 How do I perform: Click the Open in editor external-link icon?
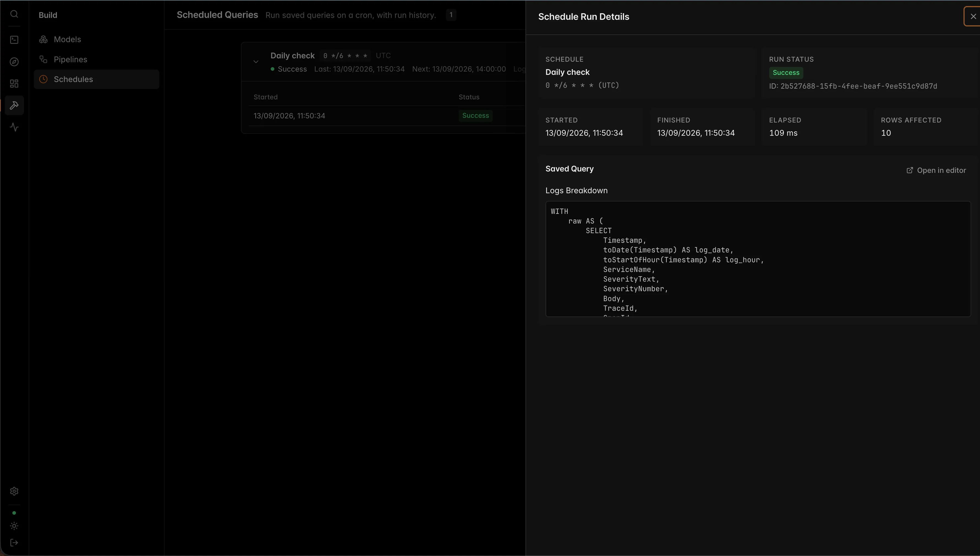pyautogui.click(x=910, y=170)
